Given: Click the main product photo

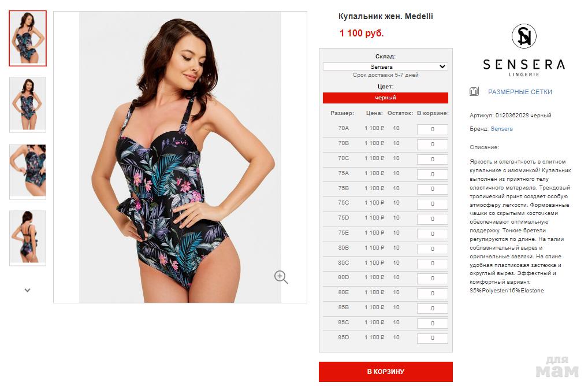Looking at the screenshot, I should point(180,157).
